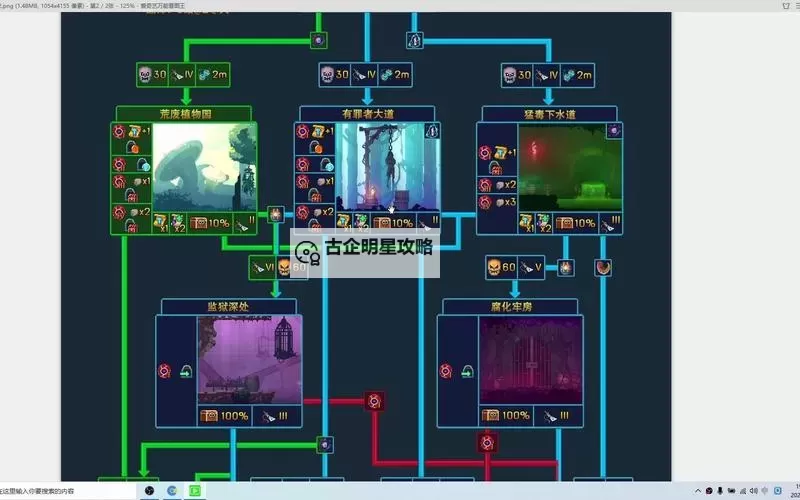Click the skull 30 icon above 荒废植物园
This screenshot has height=500, width=800.
coord(145,74)
